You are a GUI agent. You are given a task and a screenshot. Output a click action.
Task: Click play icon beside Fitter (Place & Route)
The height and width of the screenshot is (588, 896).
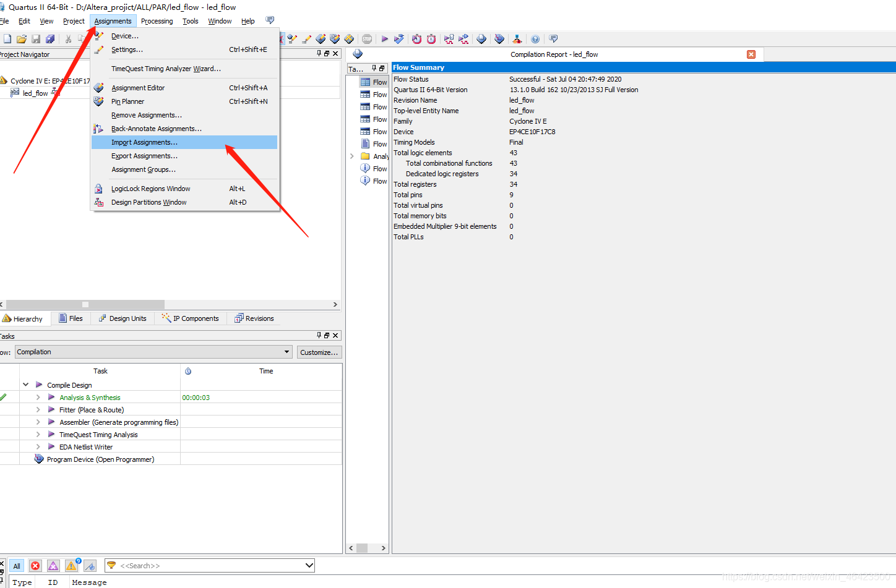[x=51, y=409]
